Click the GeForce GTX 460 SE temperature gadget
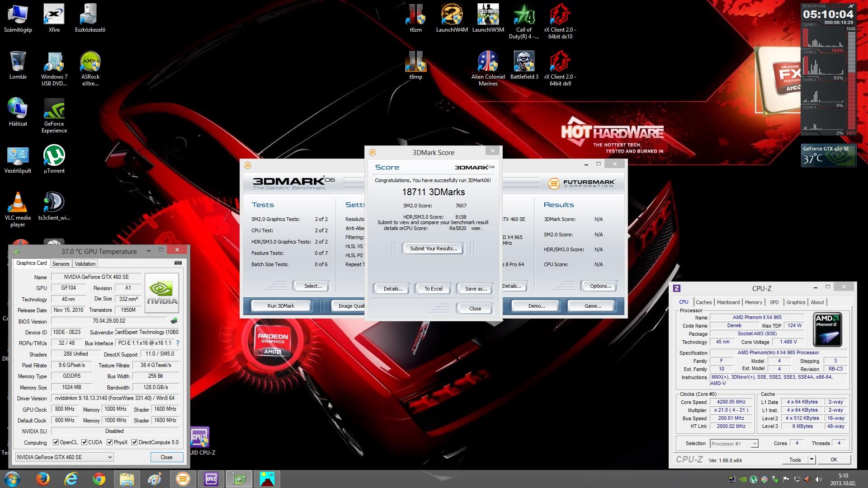 pyautogui.click(x=828, y=155)
